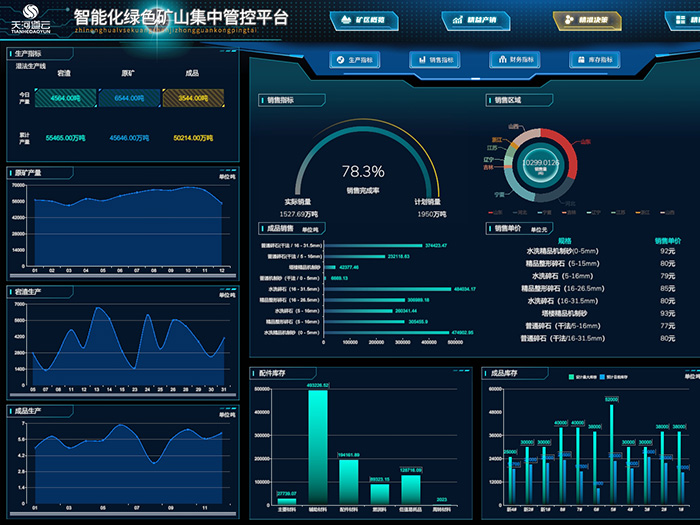The image size is (700, 525).
Task: Select the highlighted 精准决策 tab
Action: tap(587, 21)
